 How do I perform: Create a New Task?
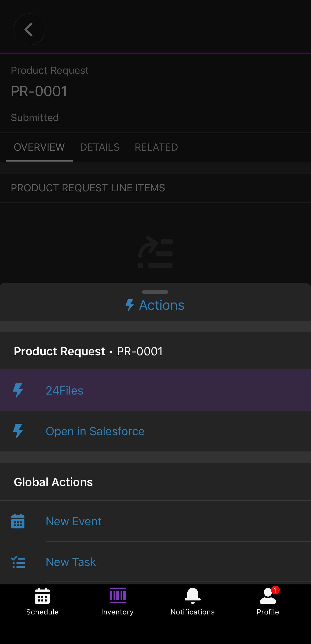click(x=155, y=562)
